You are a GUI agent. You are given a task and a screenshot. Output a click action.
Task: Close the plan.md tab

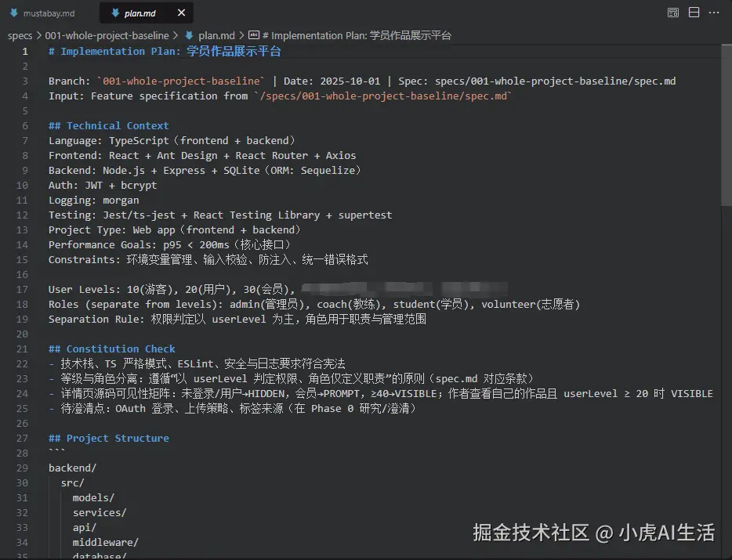(182, 13)
